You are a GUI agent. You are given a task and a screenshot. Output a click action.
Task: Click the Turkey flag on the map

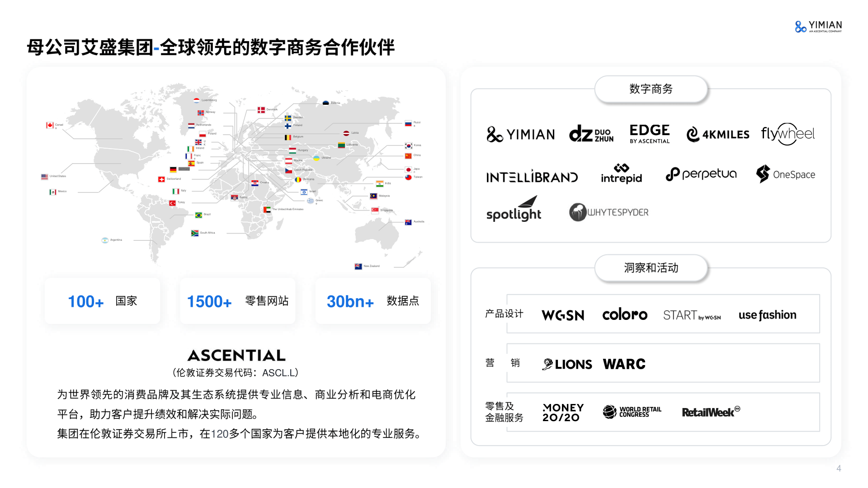click(173, 203)
